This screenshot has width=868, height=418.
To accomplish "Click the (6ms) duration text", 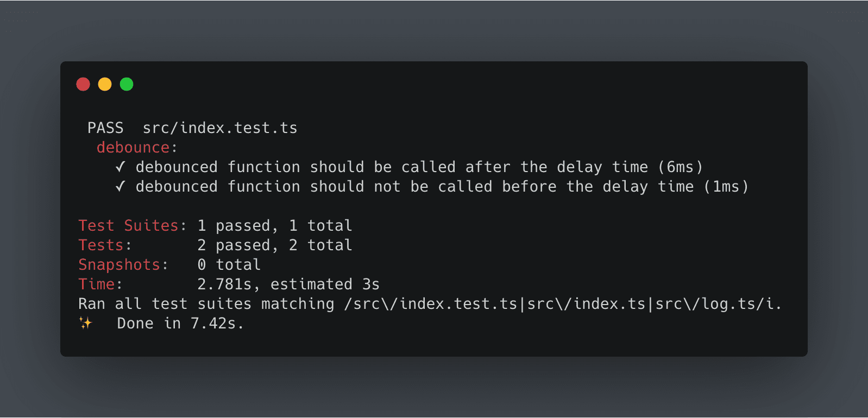I will coord(680,167).
